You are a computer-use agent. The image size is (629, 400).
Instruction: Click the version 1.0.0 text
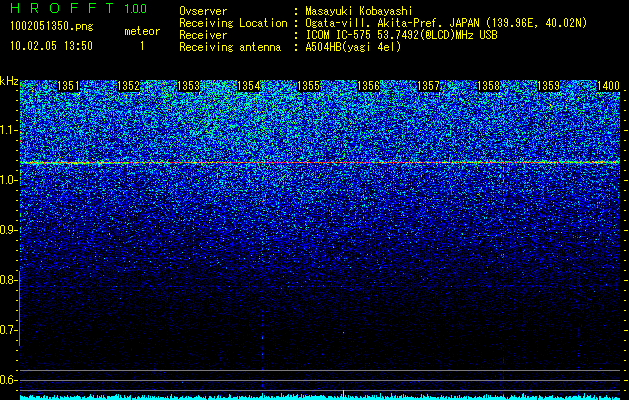point(136,8)
